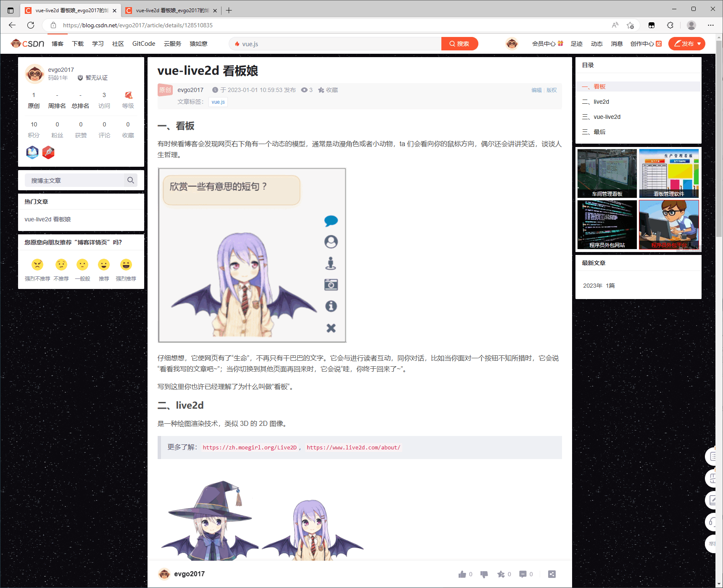Open the browser extensions puzzle icon
Image resolution: width=723 pixels, height=588 pixels.
pos(670,25)
